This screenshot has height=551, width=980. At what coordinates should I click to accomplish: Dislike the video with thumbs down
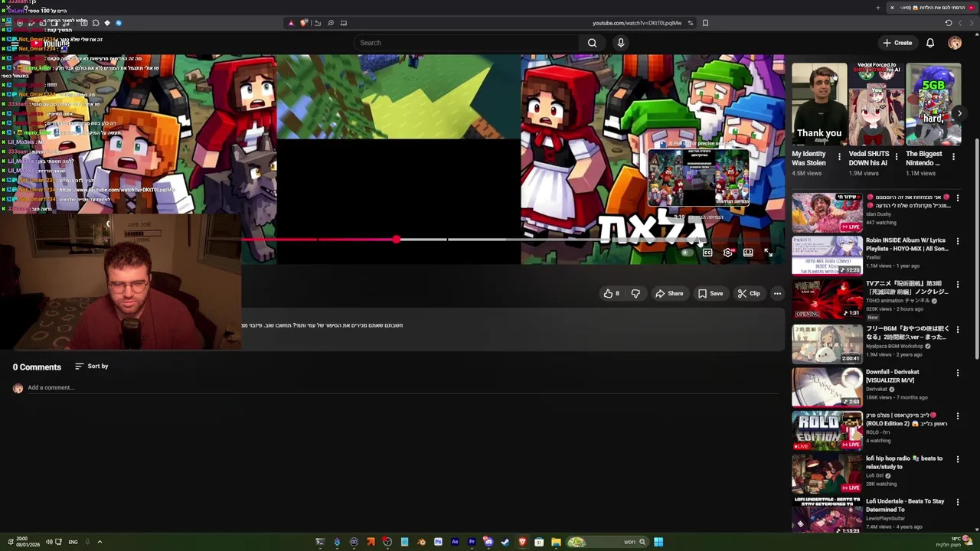tap(635, 293)
